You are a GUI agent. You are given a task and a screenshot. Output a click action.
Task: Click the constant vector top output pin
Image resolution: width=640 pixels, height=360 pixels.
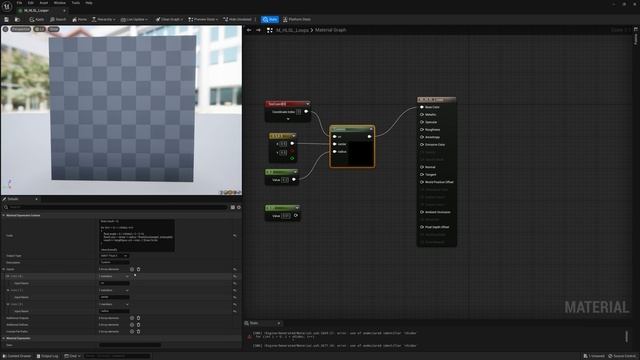292,143
